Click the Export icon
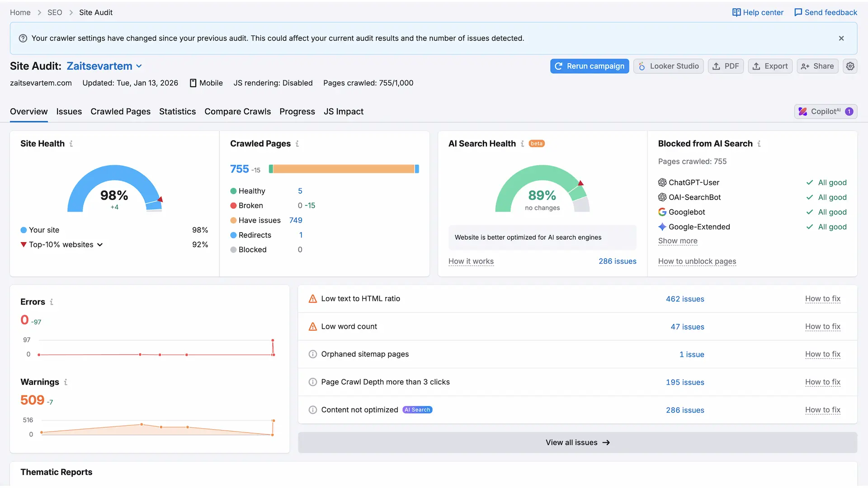 point(757,66)
